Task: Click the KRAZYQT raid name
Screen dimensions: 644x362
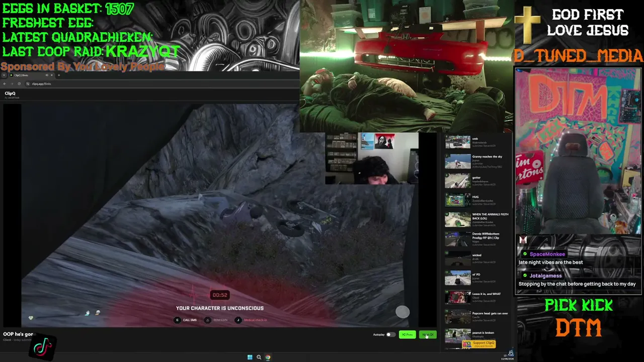Action: 143,51
